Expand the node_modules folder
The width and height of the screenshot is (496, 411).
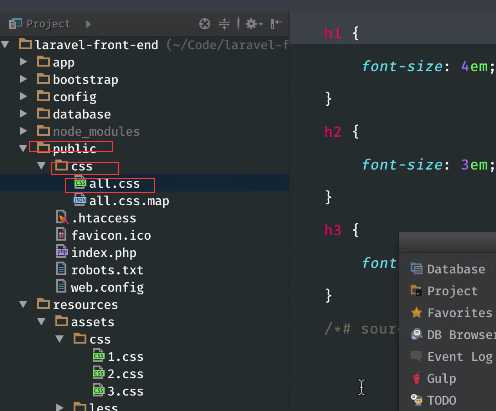coord(23,131)
